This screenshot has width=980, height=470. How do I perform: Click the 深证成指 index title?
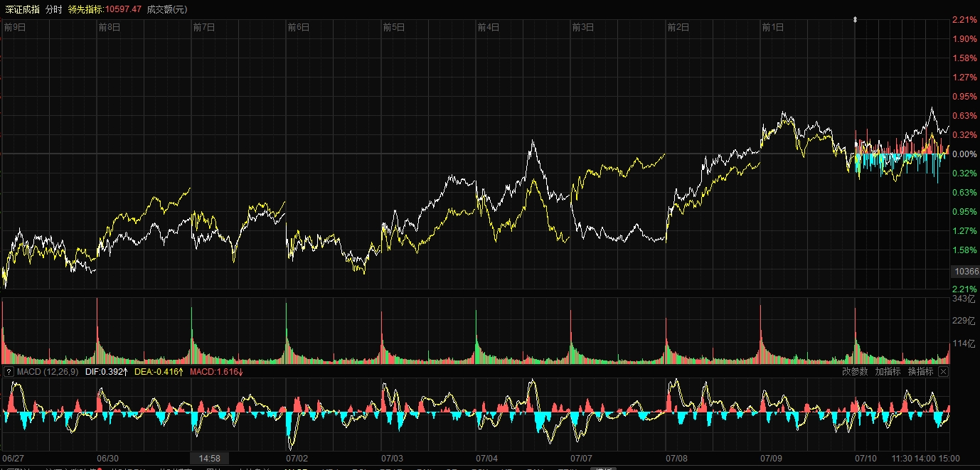[x=21, y=9]
